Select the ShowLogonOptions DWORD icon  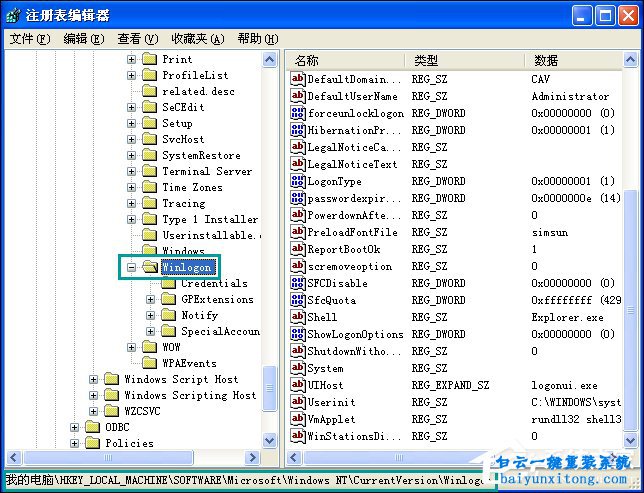(298, 334)
